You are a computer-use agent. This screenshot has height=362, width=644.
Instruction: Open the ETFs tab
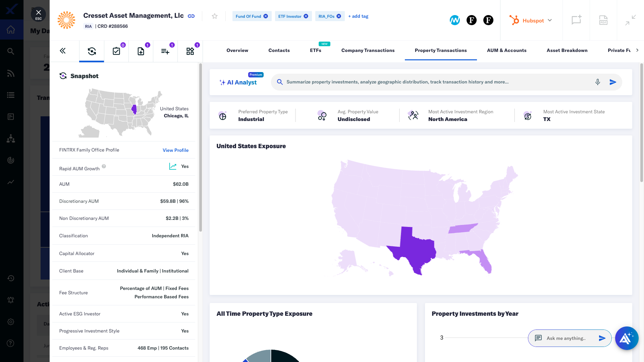tap(316, 50)
